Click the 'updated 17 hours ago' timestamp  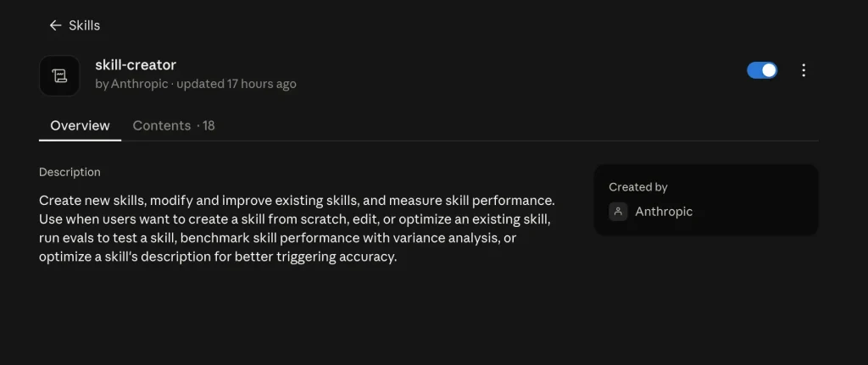click(236, 84)
